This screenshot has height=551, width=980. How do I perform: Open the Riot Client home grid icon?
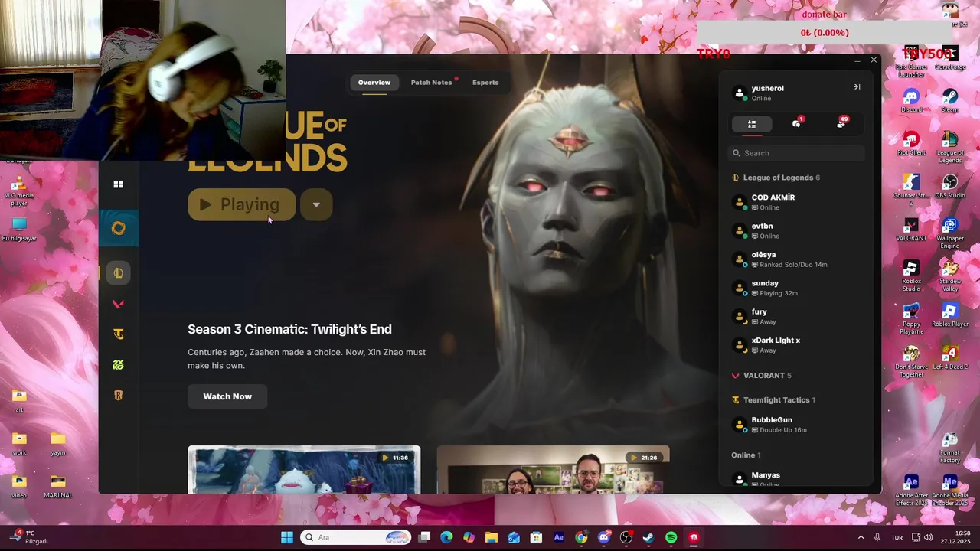(x=118, y=184)
